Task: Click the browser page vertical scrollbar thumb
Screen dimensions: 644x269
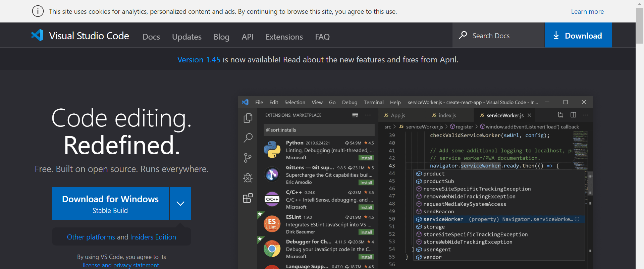Action: (640, 26)
